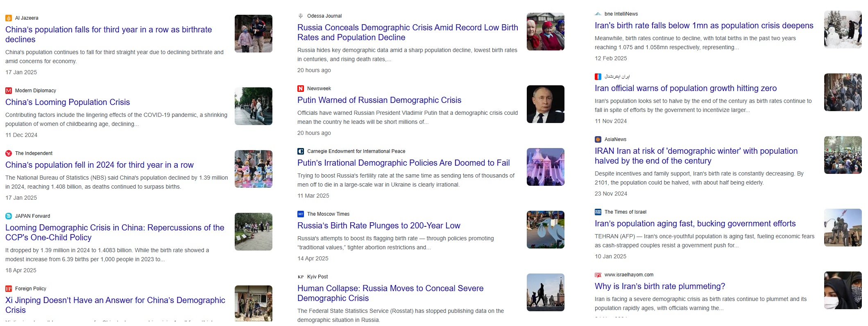
Task: Click the AsiaNews source favicon
Action: pyautogui.click(x=598, y=139)
